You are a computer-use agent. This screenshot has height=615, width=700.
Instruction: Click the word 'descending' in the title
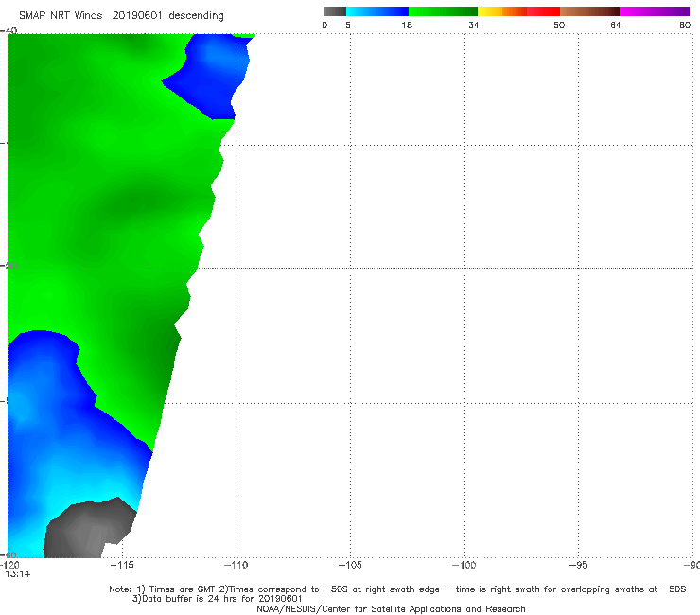click(x=197, y=16)
